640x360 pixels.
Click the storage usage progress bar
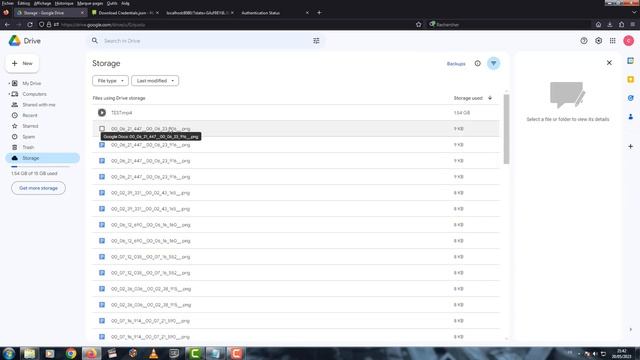tap(40, 167)
